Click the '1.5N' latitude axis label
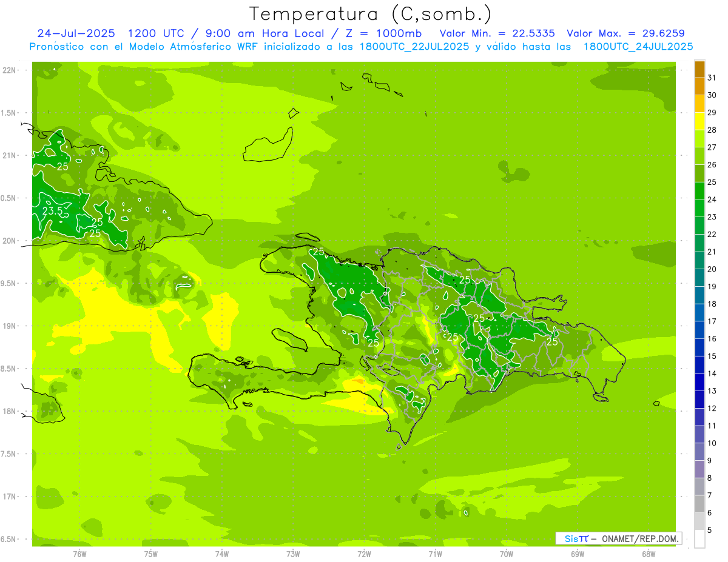The height and width of the screenshot is (562, 728). (9, 113)
